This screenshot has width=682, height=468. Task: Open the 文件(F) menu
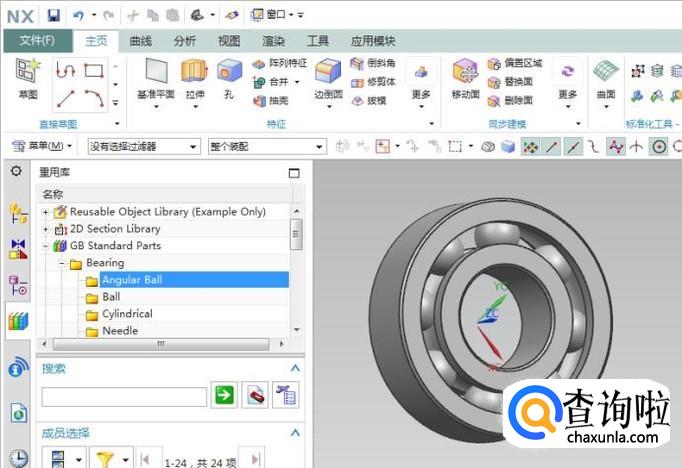point(37,41)
